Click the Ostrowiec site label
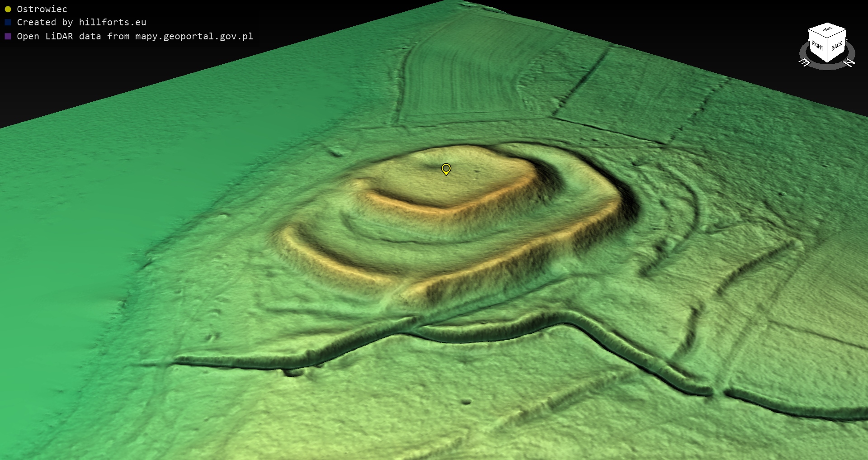Screen dimensions: 868x460 pyautogui.click(x=42, y=9)
